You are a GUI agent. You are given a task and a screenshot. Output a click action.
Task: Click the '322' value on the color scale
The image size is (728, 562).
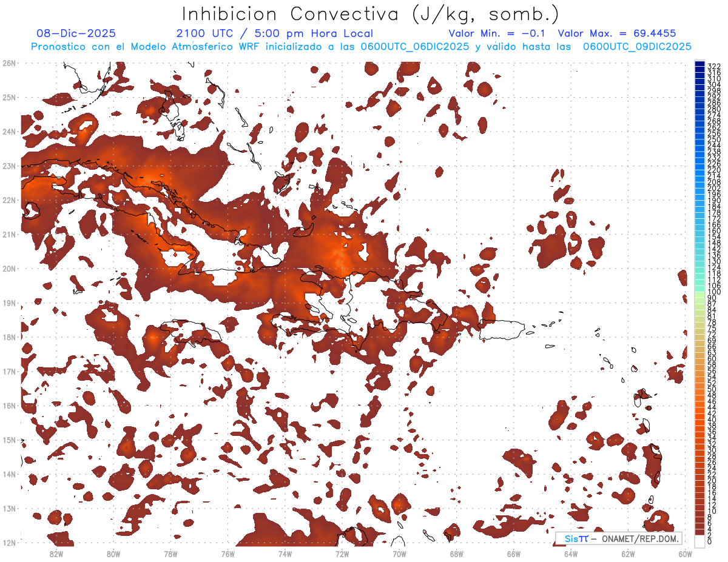coord(714,66)
